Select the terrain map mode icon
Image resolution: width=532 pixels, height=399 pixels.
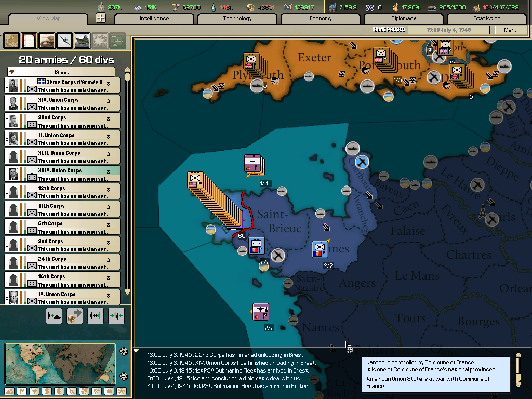point(9,391)
